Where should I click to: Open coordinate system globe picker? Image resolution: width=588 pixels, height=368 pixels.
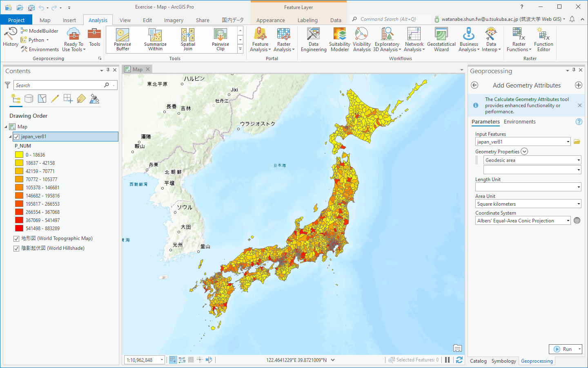577,220
